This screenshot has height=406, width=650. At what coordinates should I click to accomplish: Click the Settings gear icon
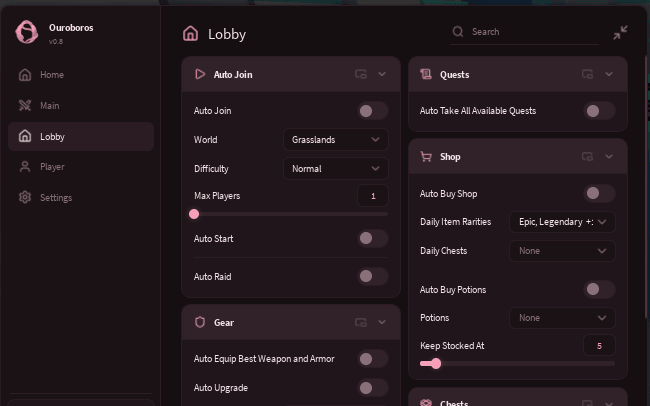[x=25, y=197]
